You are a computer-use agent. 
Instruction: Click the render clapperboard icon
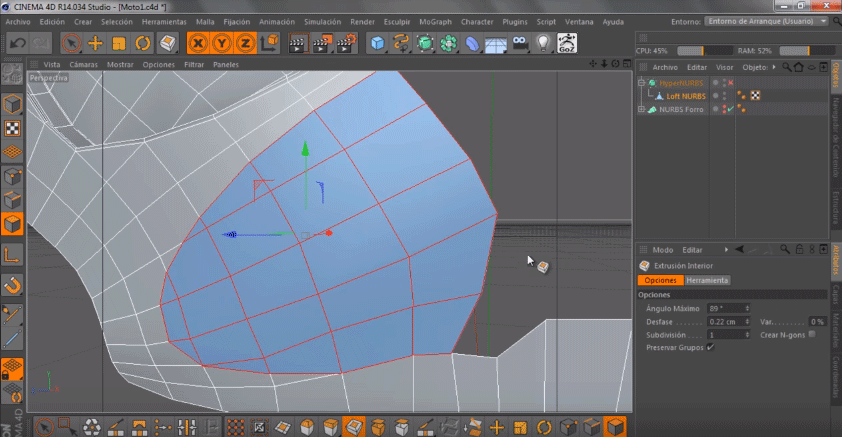click(297, 42)
